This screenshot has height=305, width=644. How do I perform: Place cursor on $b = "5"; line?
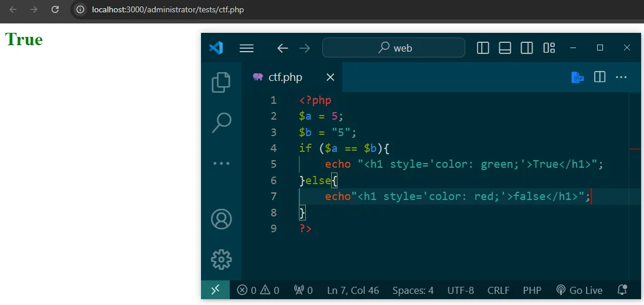pos(328,133)
